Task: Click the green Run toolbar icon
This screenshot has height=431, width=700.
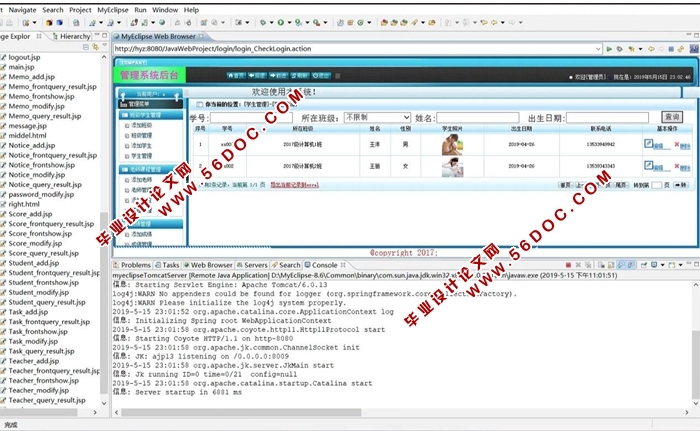Action: coord(281,22)
